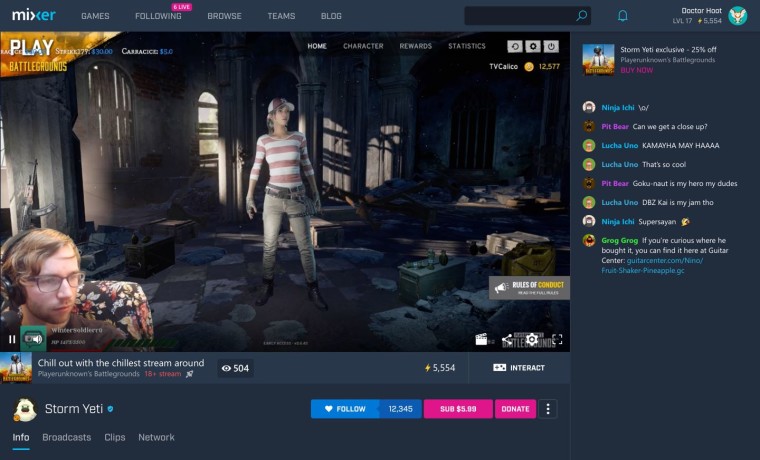Image resolution: width=760 pixels, height=460 pixels.
Task: Pause the live stream
Action: [12, 339]
